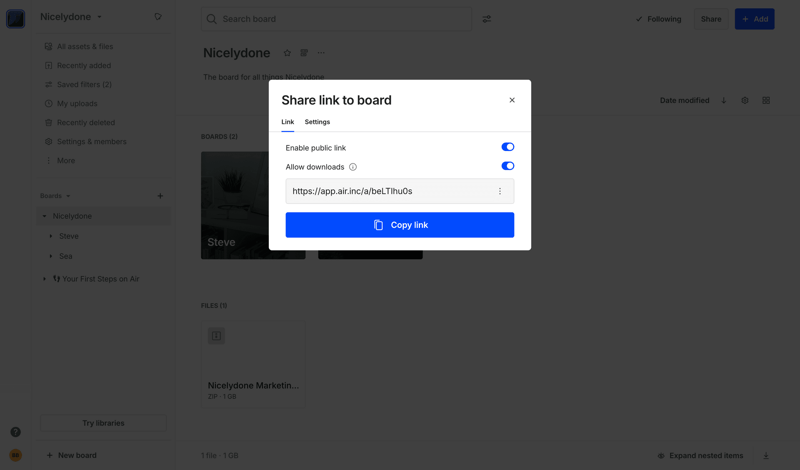This screenshot has height=470, width=800.
Task: Click New board at sidebar bottom
Action: tap(71, 455)
